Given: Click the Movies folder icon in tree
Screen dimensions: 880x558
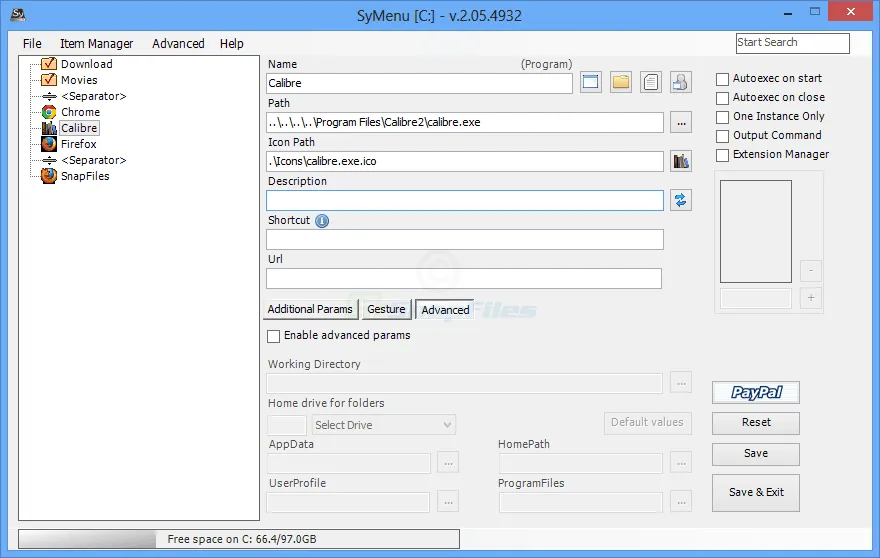Looking at the screenshot, I should click(49, 80).
